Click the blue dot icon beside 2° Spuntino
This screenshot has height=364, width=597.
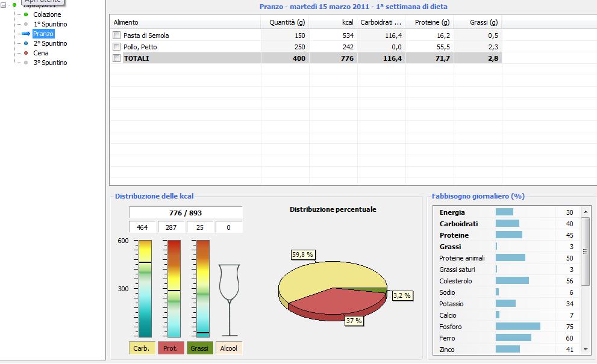tap(26, 43)
